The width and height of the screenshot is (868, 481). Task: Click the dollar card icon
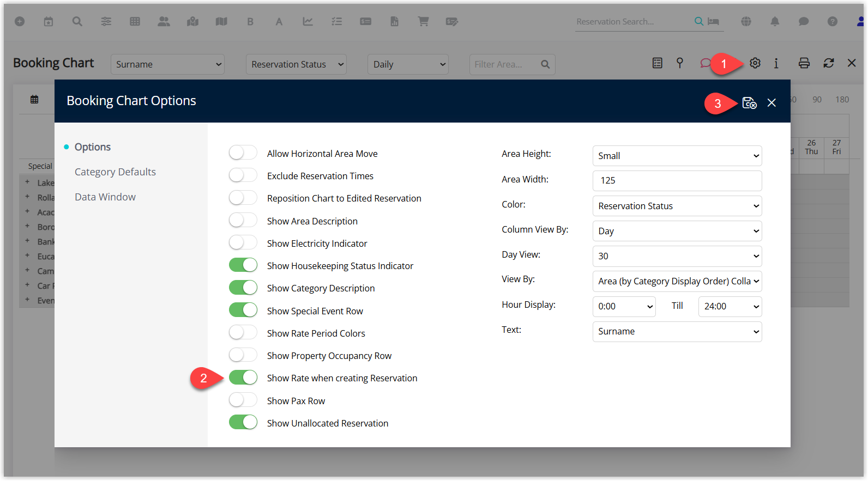(366, 21)
